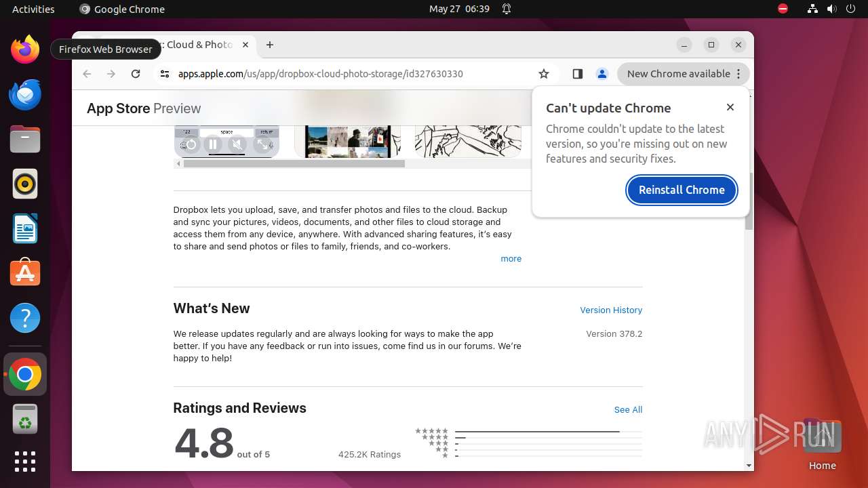Open Trash from the dock
The width and height of the screenshot is (868, 488).
[x=25, y=419]
